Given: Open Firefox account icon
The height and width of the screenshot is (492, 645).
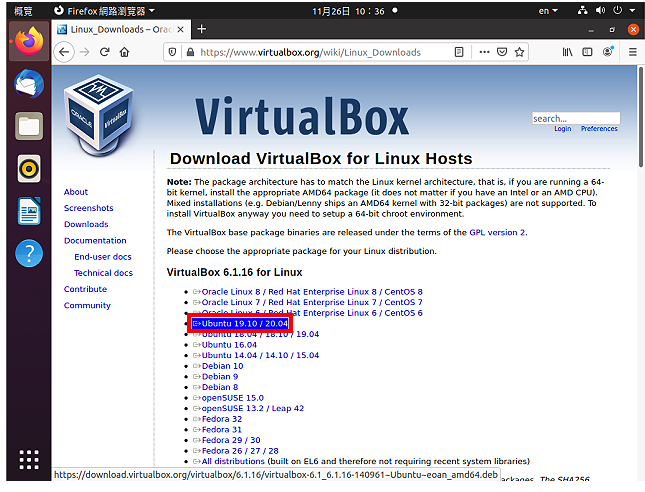Looking at the screenshot, I should coord(608,52).
